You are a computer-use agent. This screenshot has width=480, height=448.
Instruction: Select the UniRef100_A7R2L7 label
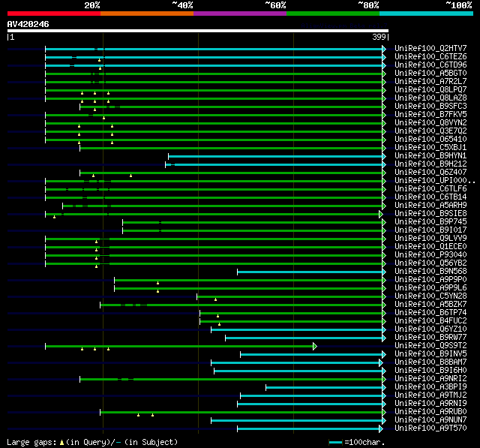430,82
